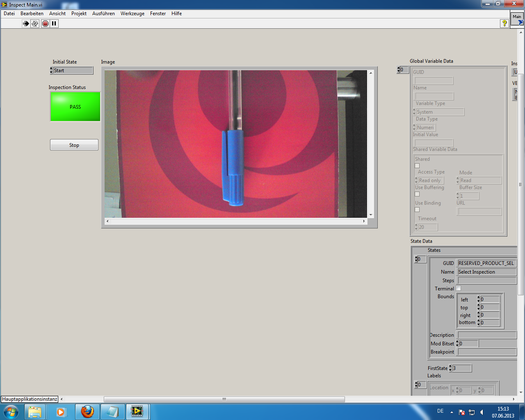
Task: Open Firefox from the taskbar
Action: point(87,411)
